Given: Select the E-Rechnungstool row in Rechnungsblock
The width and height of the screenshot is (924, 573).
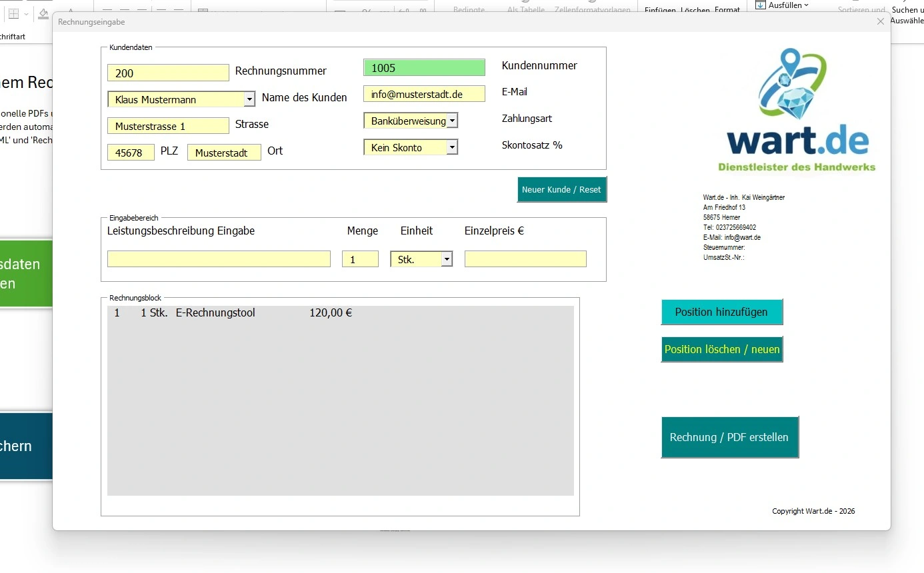Looking at the screenshot, I should [233, 312].
